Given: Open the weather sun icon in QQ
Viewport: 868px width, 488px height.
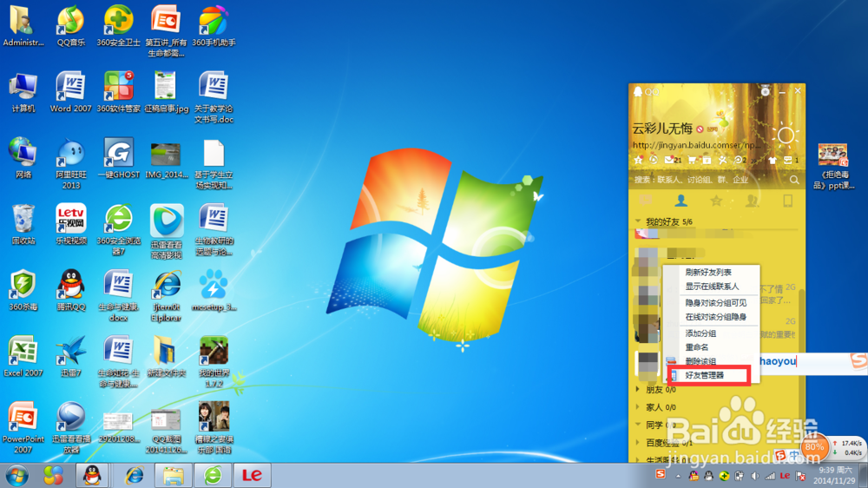Looking at the screenshot, I should (785, 135).
